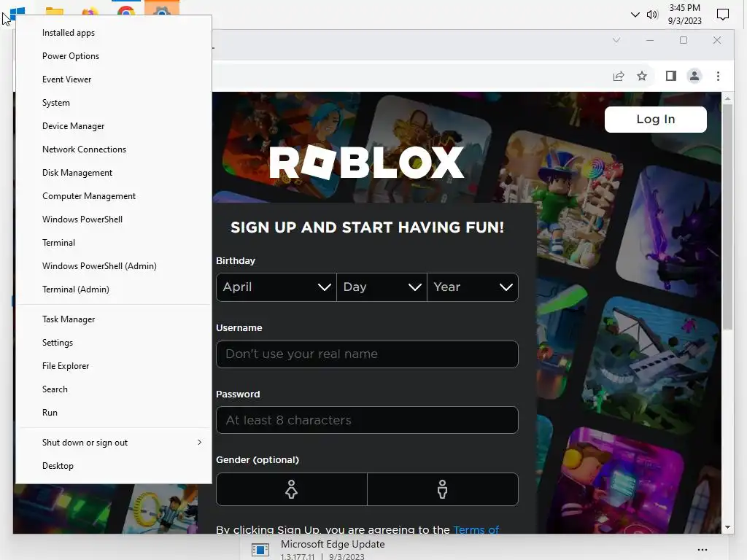Click the Windows Start button
The height and width of the screenshot is (560, 747).
click(x=18, y=12)
